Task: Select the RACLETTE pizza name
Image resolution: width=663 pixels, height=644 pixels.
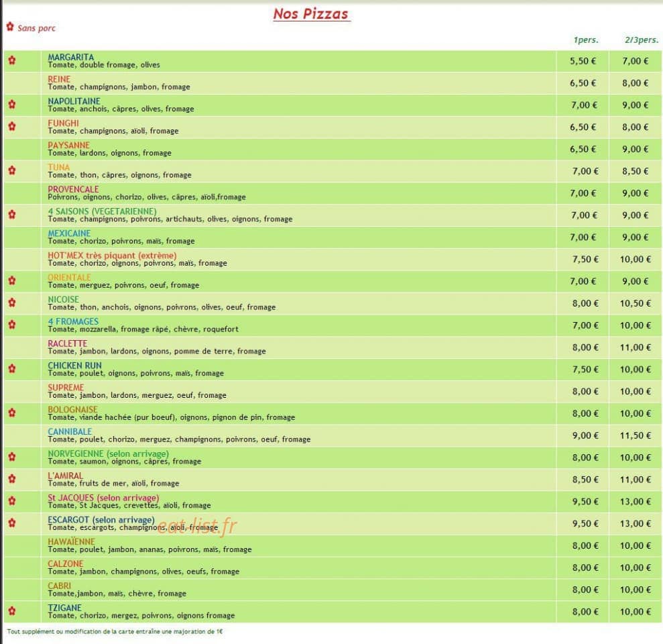Action: 67,343
